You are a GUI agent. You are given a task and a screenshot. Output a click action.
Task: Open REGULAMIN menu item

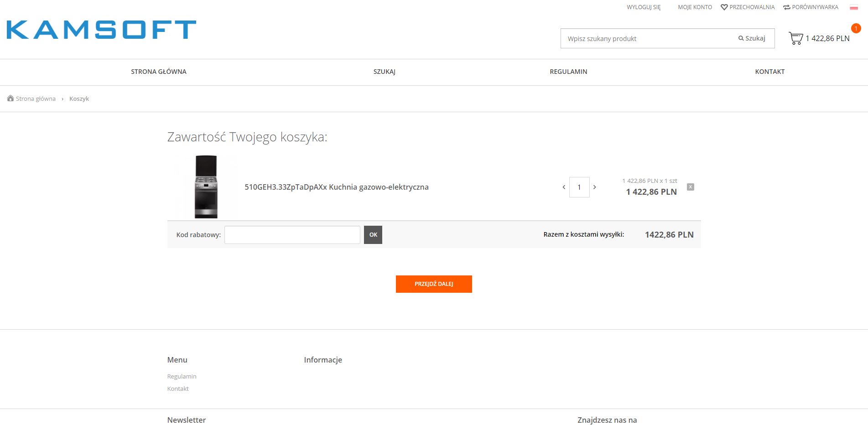tap(568, 72)
